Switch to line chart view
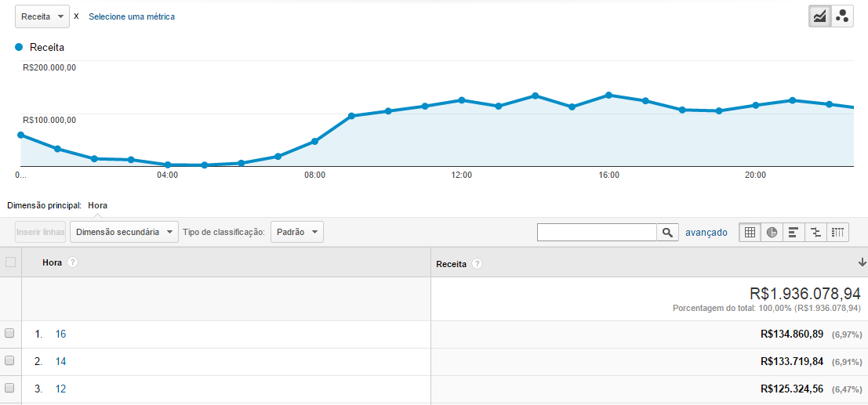The width and height of the screenshot is (868, 405). (x=820, y=16)
